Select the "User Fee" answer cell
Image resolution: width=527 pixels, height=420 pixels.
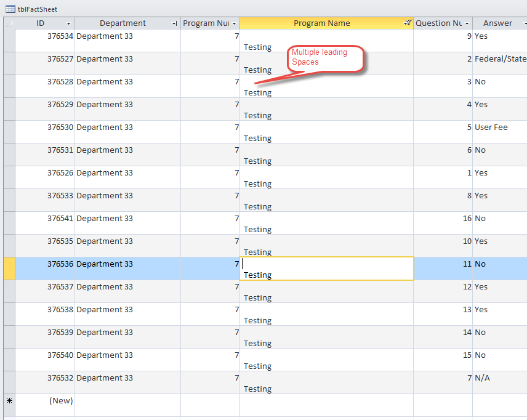[499, 127]
